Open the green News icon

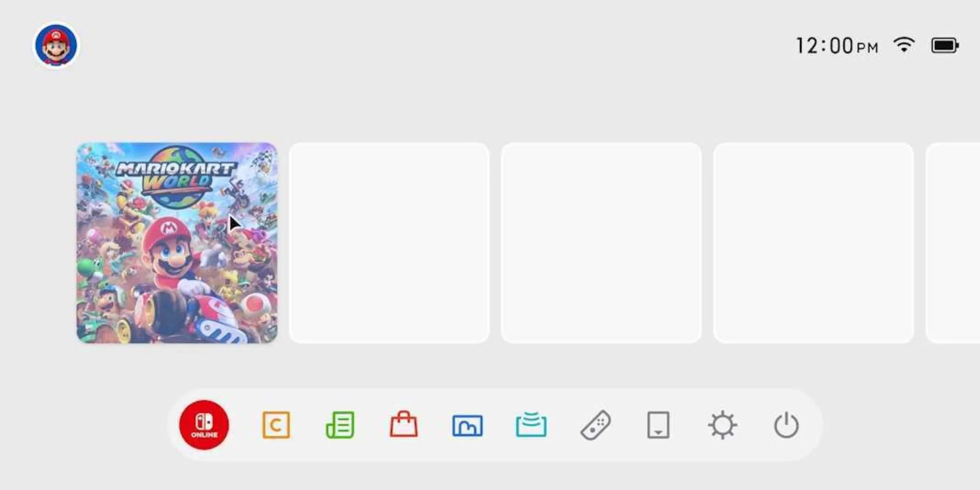point(340,425)
